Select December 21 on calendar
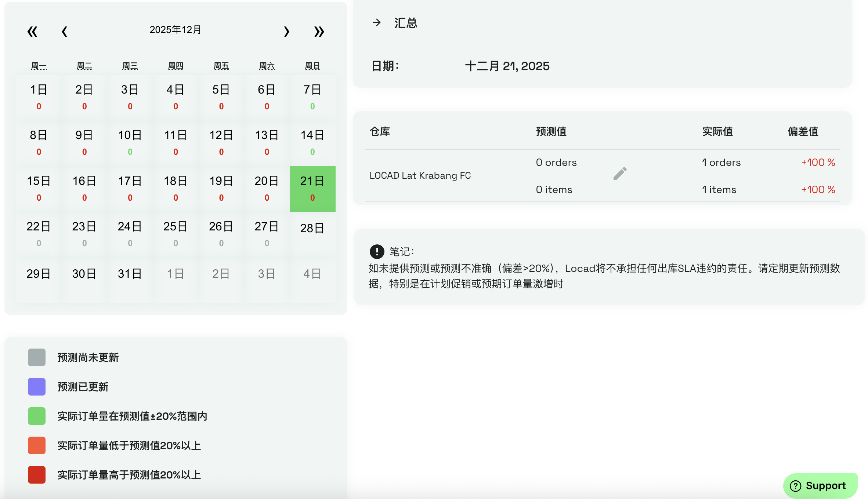868x499 pixels. click(312, 189)
